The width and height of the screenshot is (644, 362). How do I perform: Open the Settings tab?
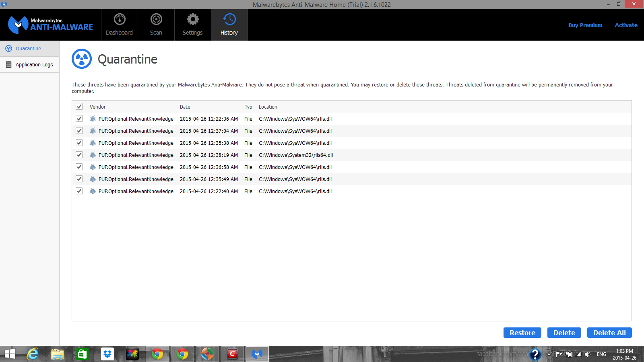[x=192, y=25]
